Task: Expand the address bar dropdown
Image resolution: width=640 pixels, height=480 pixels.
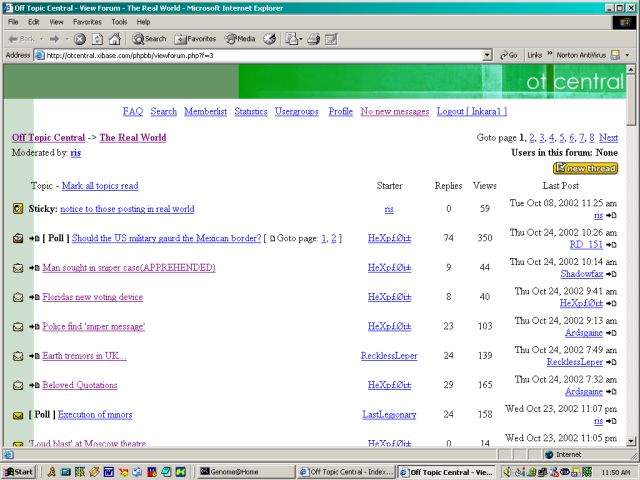Action: [x=487, y=55]
